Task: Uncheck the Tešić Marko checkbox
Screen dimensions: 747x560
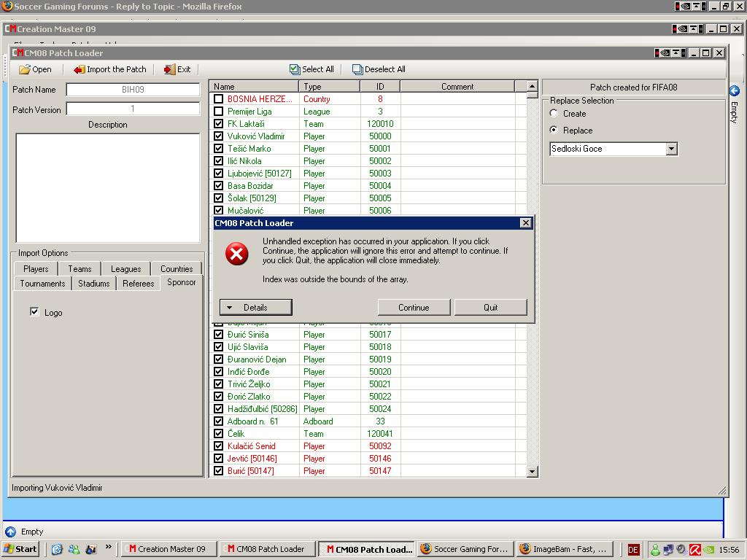Action: [218, 149]
